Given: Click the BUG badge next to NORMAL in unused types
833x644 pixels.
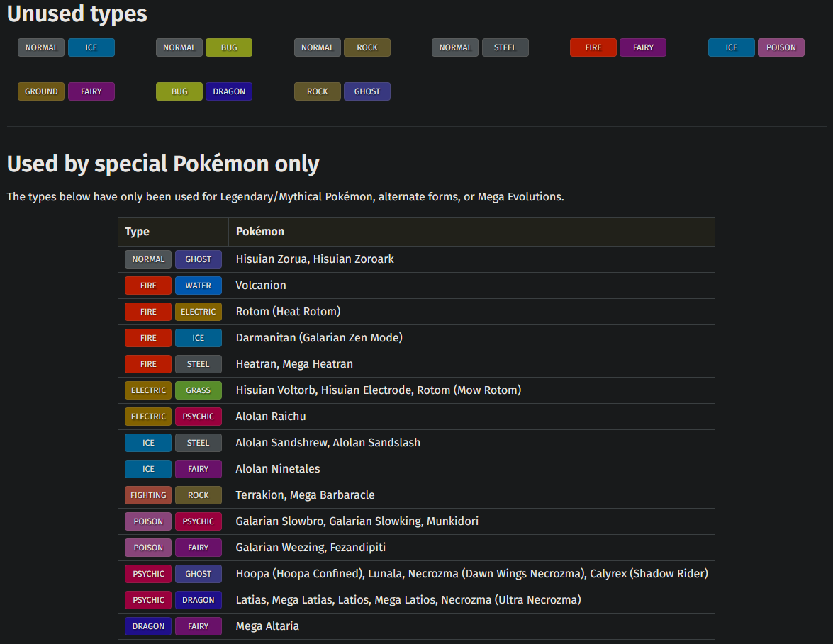Looking at the screenshot, I should tap(229, 47).
